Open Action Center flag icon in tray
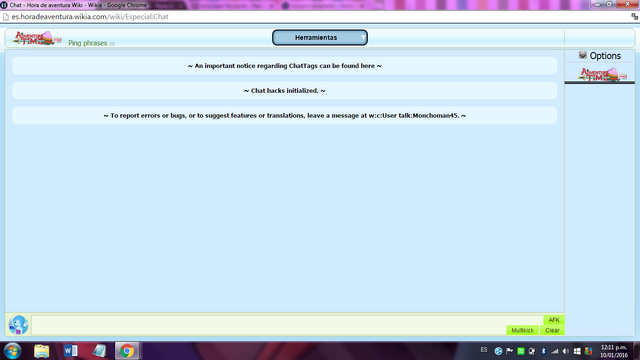 point(509,351)
